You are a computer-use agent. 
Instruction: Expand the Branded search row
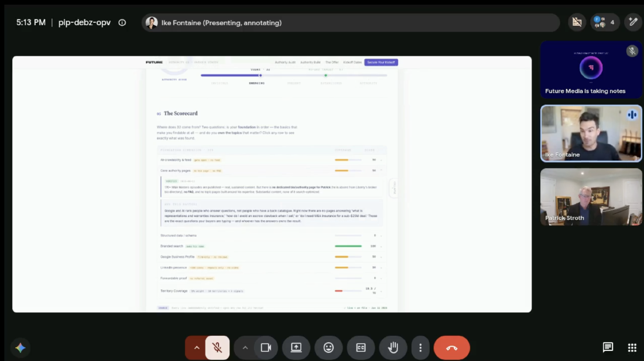coord(272,246)
